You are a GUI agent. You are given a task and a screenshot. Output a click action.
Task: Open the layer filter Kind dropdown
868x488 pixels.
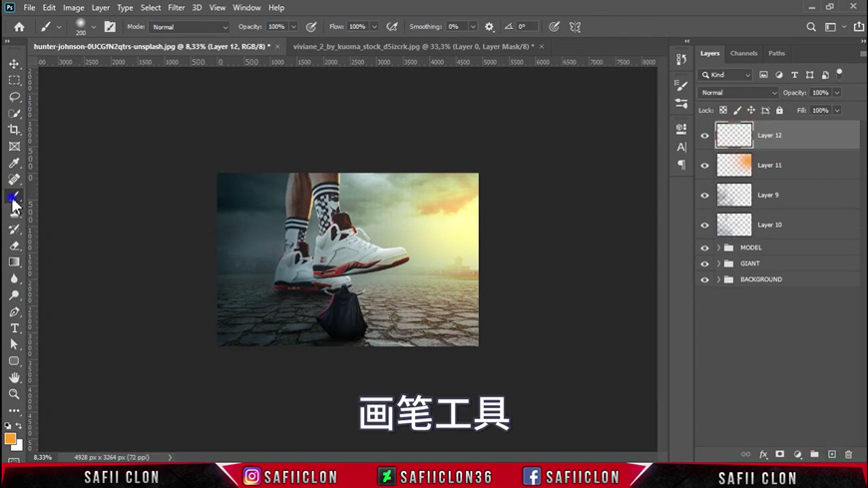725,75
